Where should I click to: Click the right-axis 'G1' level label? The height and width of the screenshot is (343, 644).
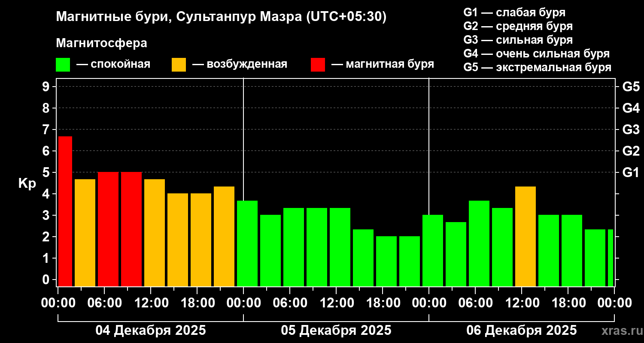tap(631, 172)
